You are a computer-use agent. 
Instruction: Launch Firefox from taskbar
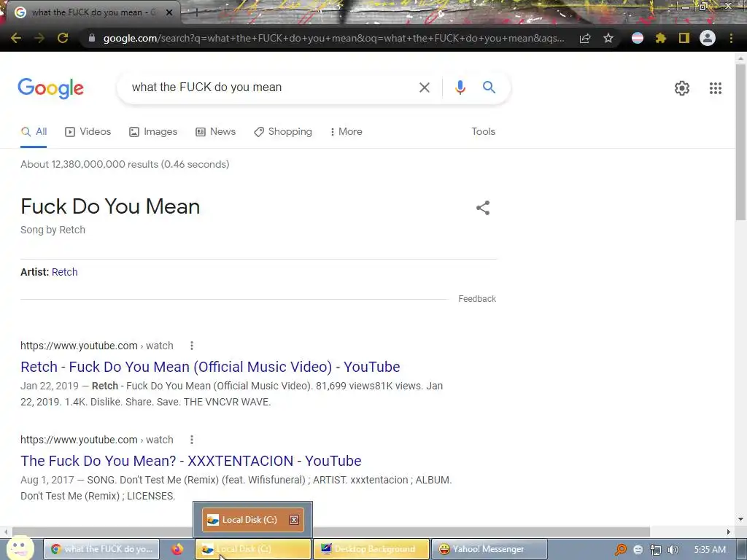click(x=177, y=549)
